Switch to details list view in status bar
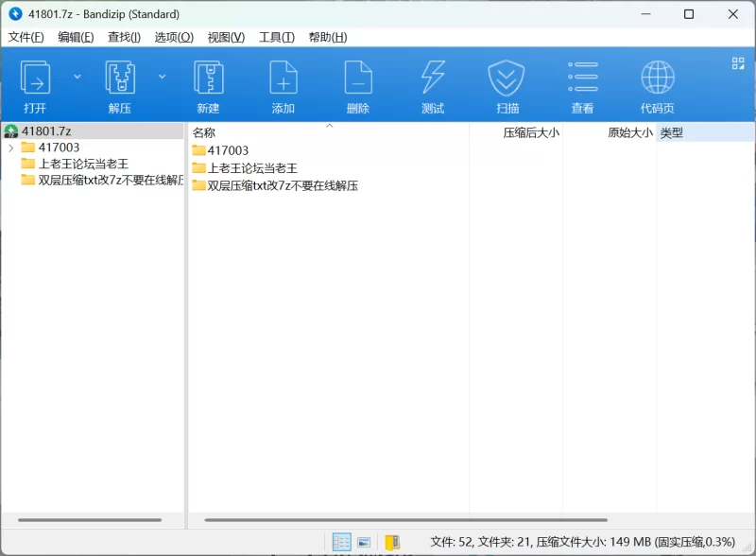 pyautogui.click(x=341, y=542)
